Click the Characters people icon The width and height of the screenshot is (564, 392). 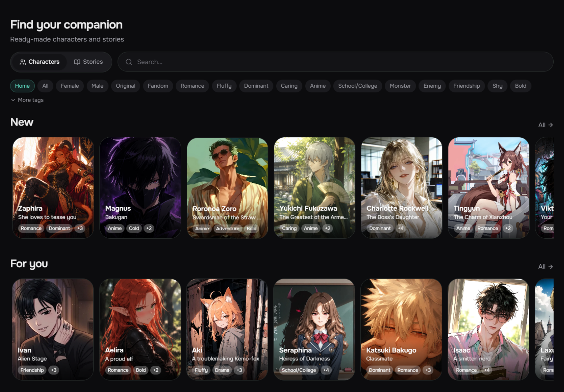click(23, 62)
